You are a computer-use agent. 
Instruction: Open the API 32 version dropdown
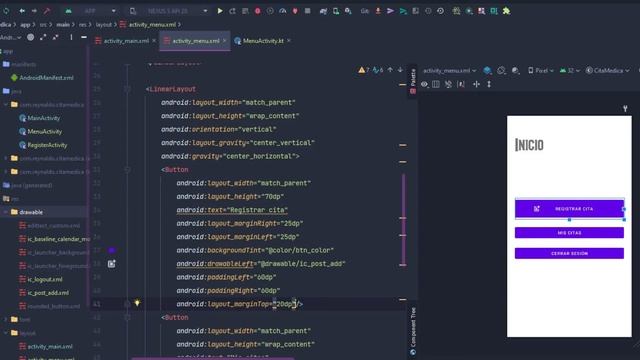570,71
